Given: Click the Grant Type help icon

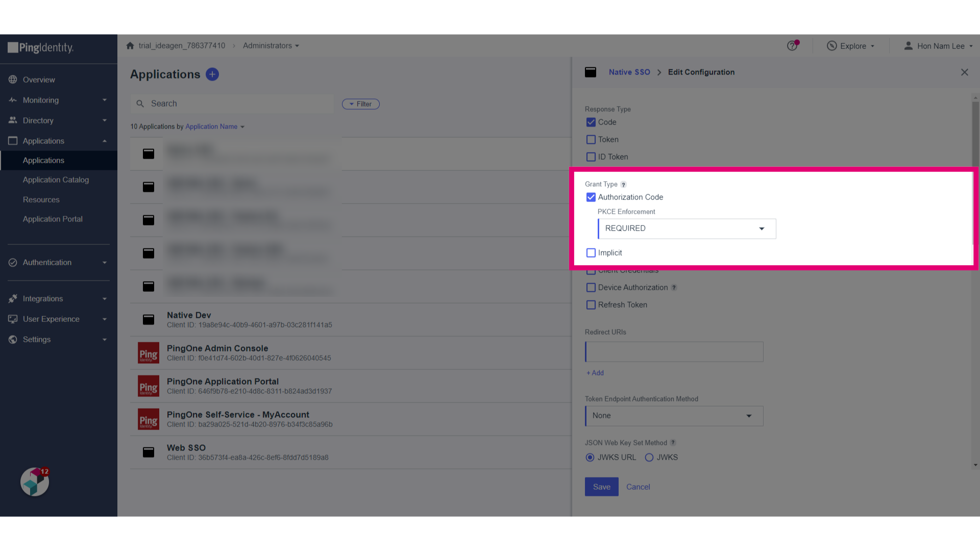Looking at the screenshot, I should [x=623, y=185].
